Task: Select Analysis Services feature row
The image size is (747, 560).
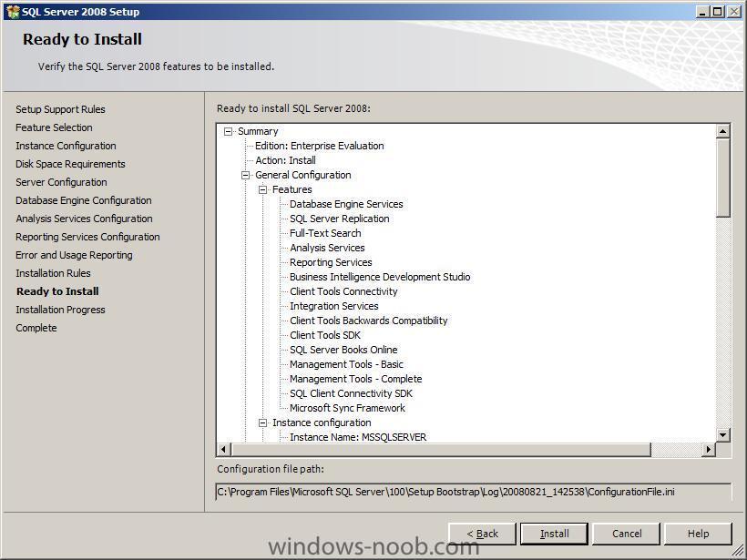Action: pyautogui.click(x=327, y=248)
